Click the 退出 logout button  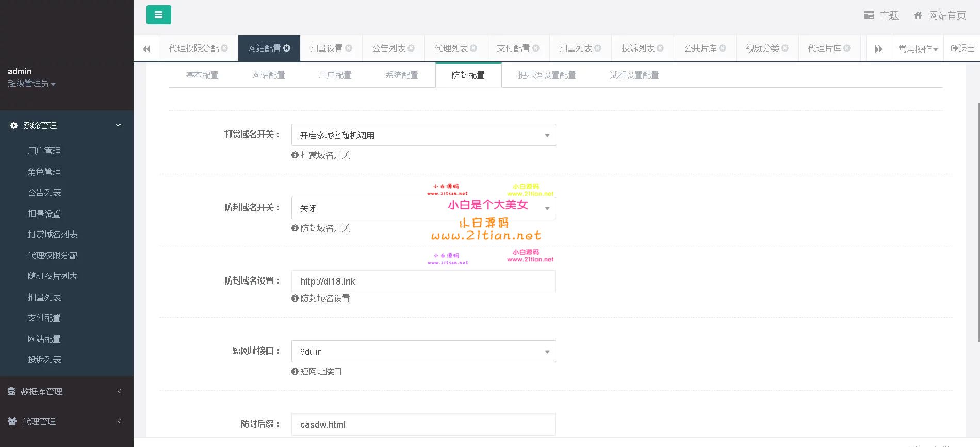click(x=962, y=48)
